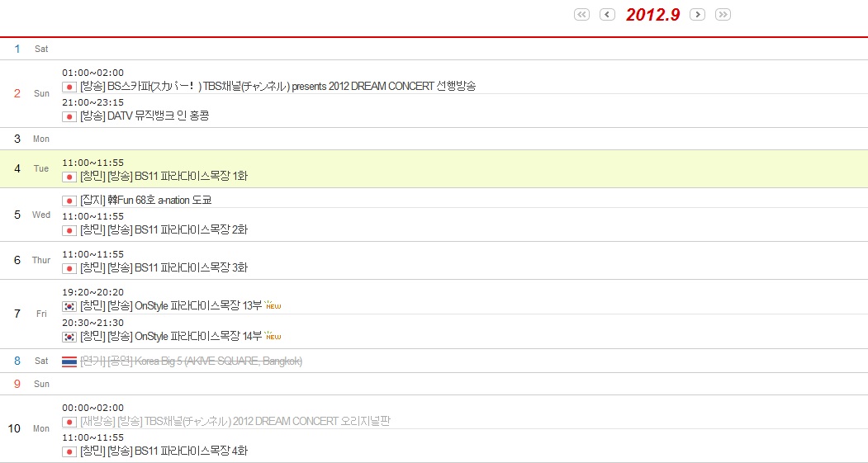This screenshot has height=463, width=868.
Task: Open OnStyle 파라다이스목장 13부 entry
Action: (171, 306)
